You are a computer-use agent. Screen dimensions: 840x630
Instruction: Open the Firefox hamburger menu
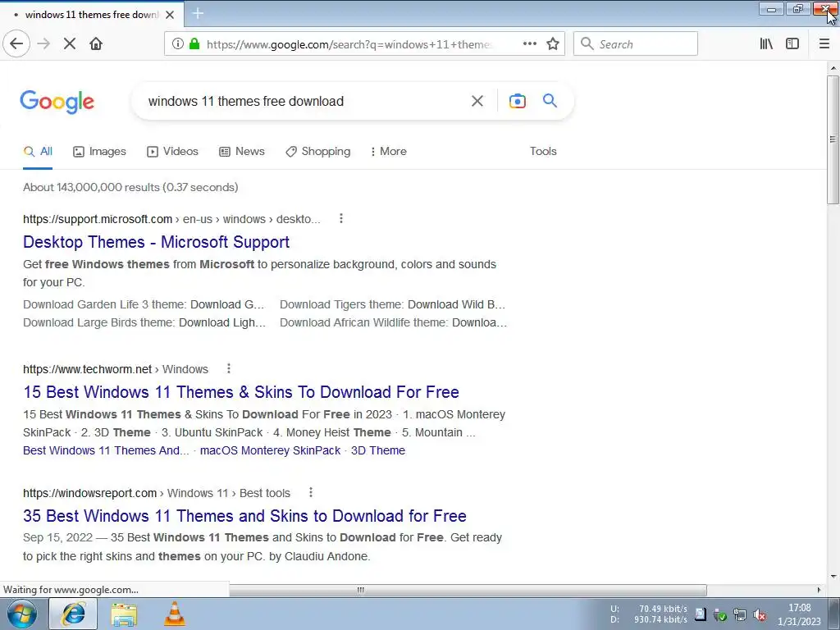pyautogui.click(x=824, y=44)
